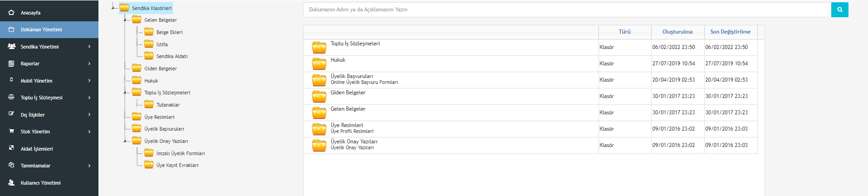The image size is (868, 196).
Task: Select the İmzalı Üyelik Formları tree folder
Action: [x=180, y=153]
